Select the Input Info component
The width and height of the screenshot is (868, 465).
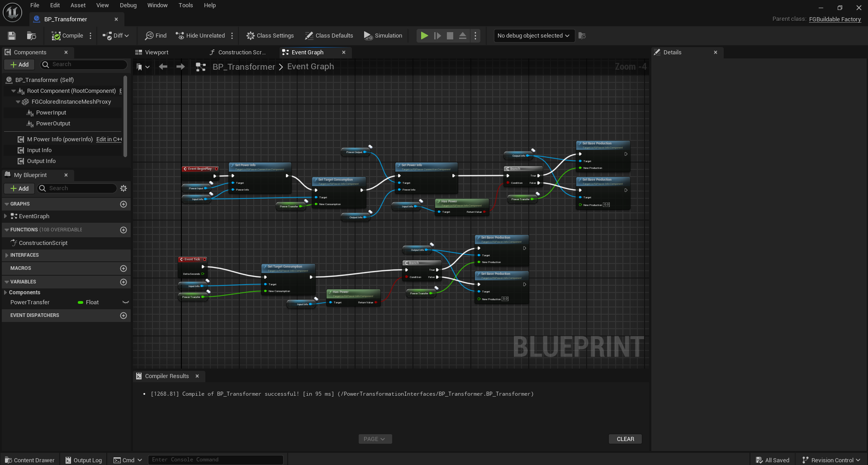click(39, 150)
